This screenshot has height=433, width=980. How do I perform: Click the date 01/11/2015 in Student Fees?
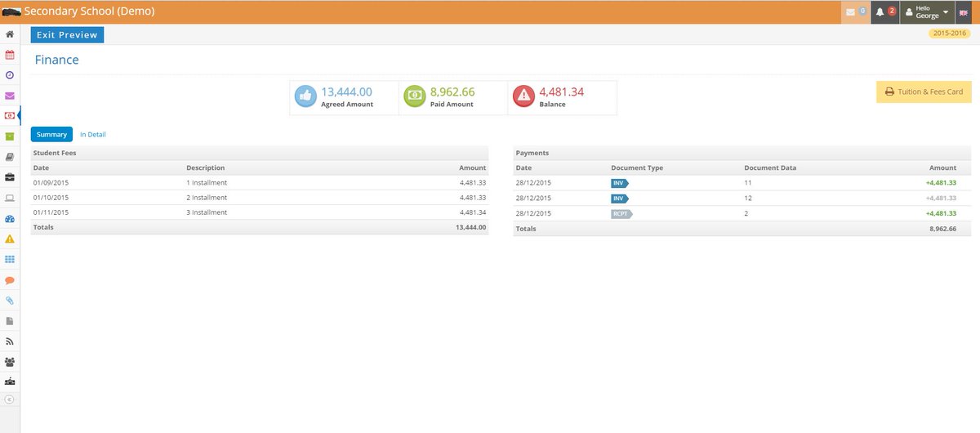[51, 212]
